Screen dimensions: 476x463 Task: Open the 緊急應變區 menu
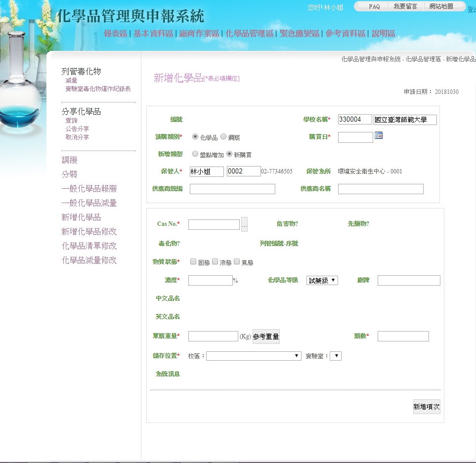[x=300, y=34]
